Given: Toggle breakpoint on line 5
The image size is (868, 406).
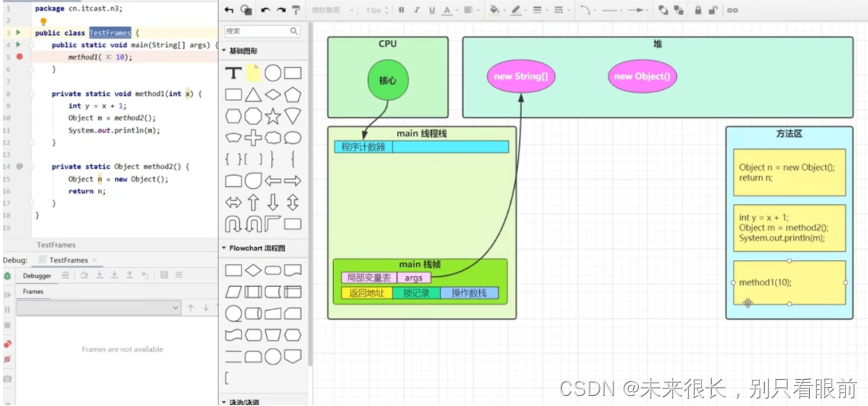Looking at the screenshot, I should pos(20,57).
